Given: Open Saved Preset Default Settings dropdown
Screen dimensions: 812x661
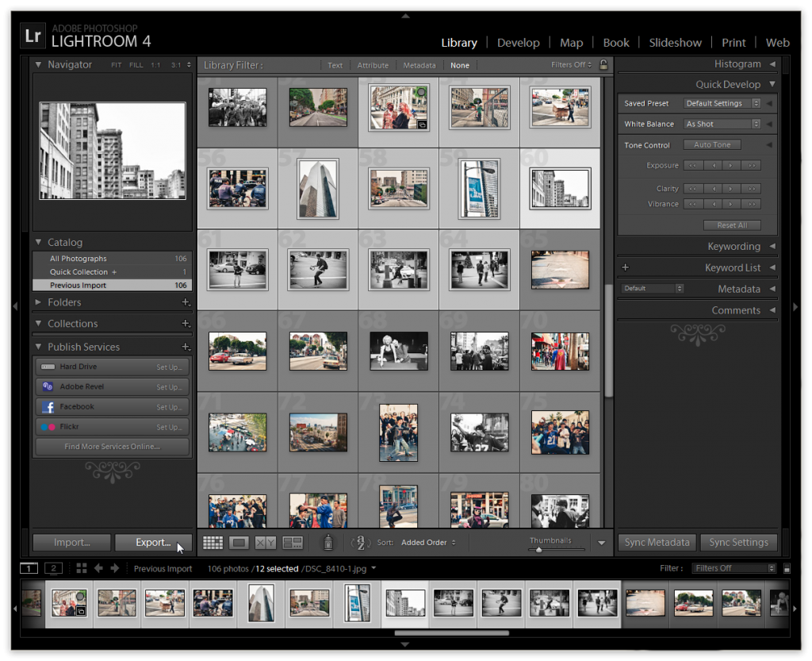Looking at the screenshot, I should coord(722,103).
